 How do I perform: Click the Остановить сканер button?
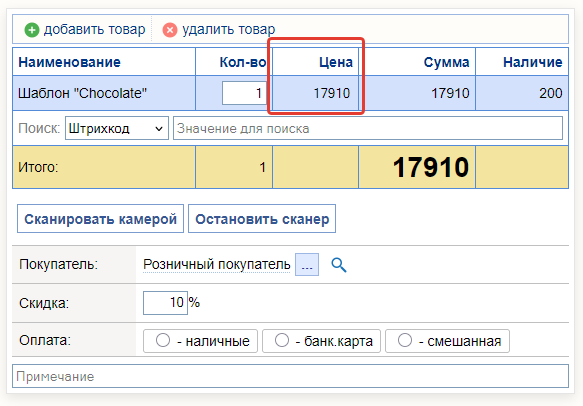pyautogui.click(x=262, y=219)
